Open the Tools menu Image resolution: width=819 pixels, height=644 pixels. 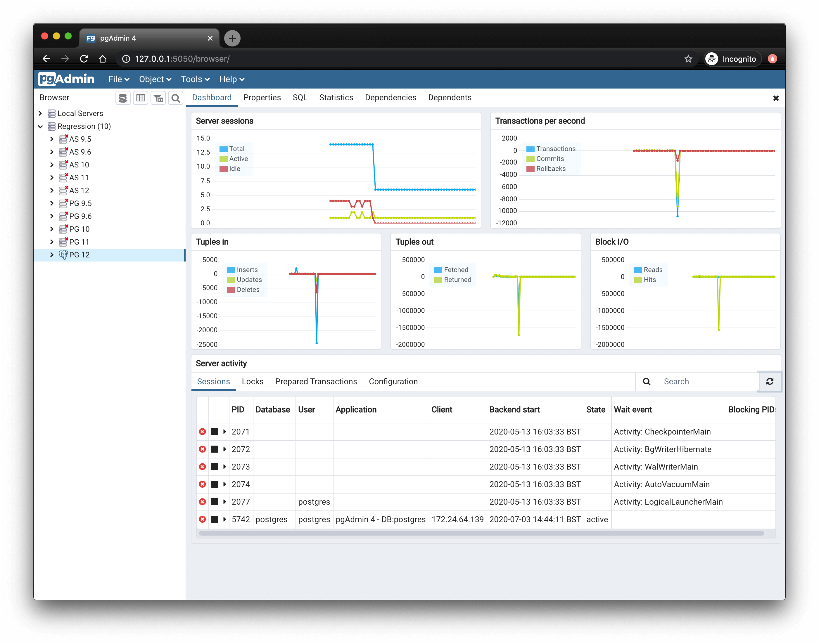click(195, 79)
